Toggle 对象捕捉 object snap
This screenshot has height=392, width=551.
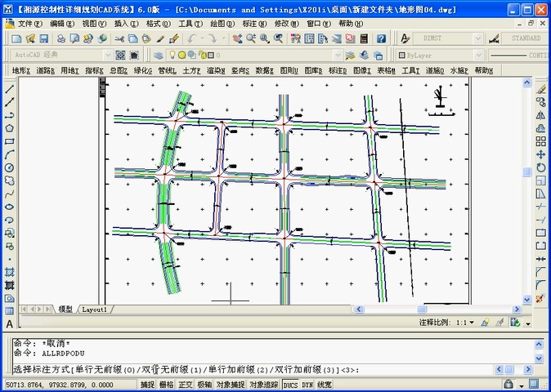coord(231,385)
